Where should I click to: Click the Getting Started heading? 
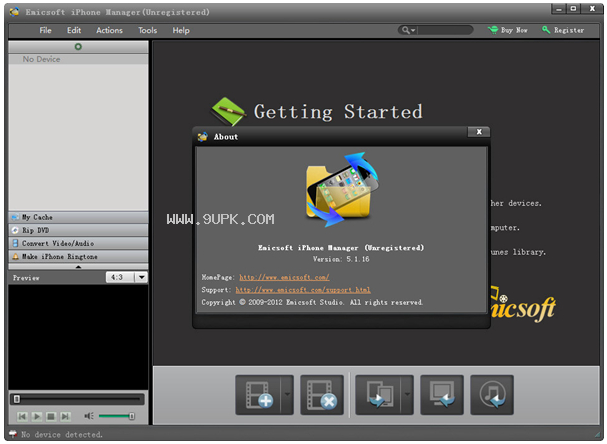tap(338, 112)
